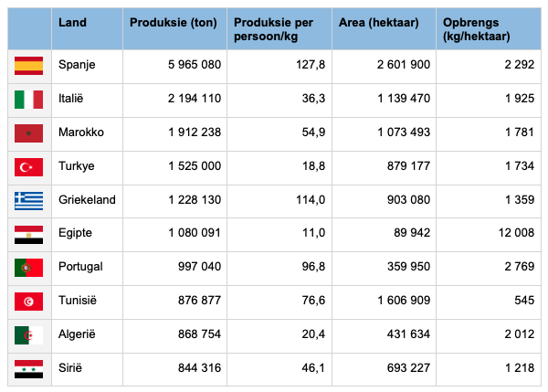Click the Egypt flag icon
The image size is (548, 392).
click(x=29, y=234)
